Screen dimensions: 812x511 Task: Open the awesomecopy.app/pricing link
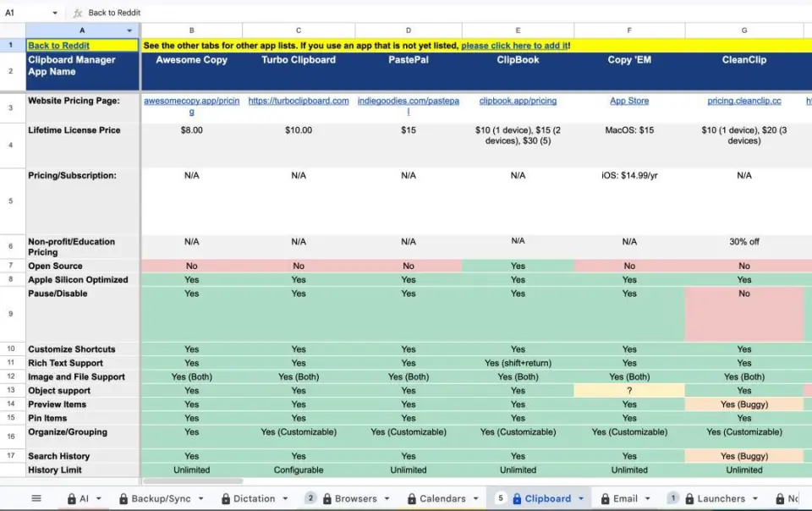pos(192,106)
